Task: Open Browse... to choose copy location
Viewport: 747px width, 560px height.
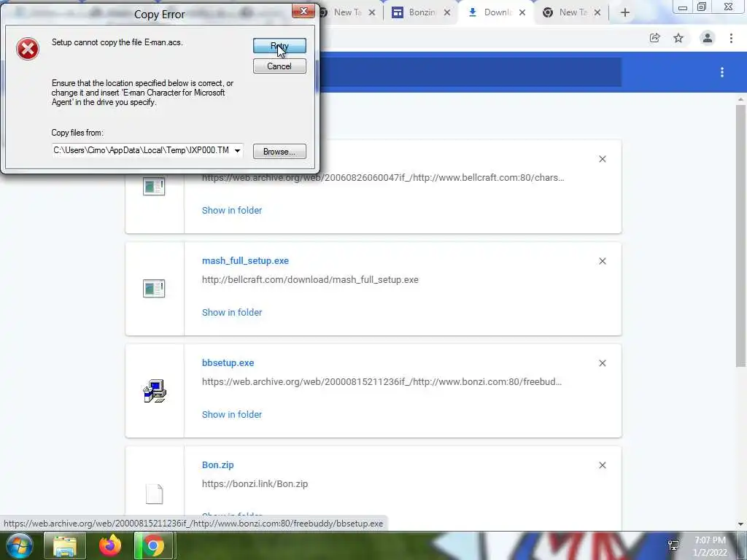Action: pyautogui.click(x=279, y=152)
